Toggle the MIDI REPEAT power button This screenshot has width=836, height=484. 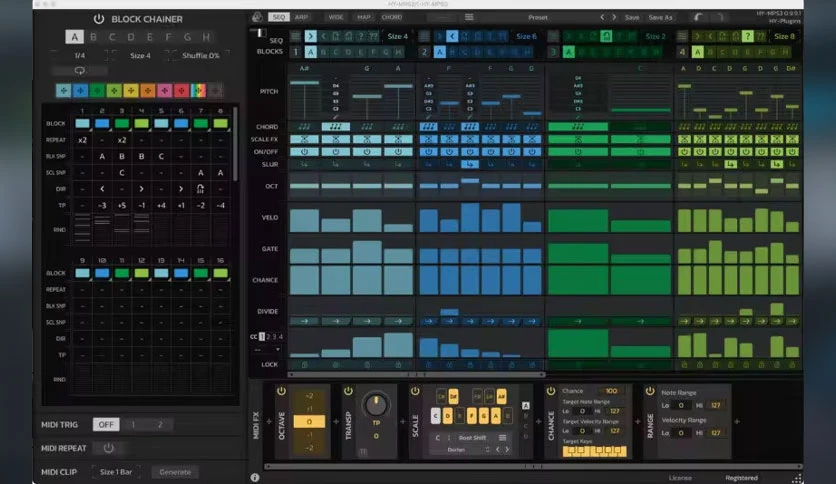tap(108, 448)
